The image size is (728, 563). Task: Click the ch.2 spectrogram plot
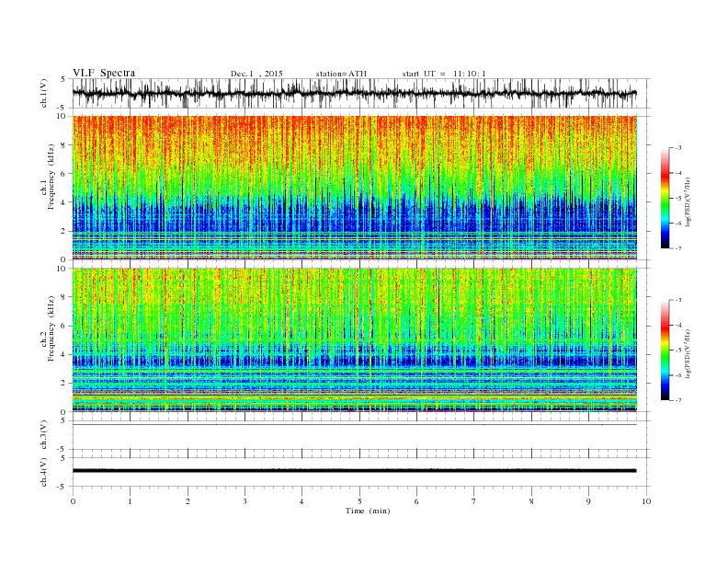tap(355, 340)
